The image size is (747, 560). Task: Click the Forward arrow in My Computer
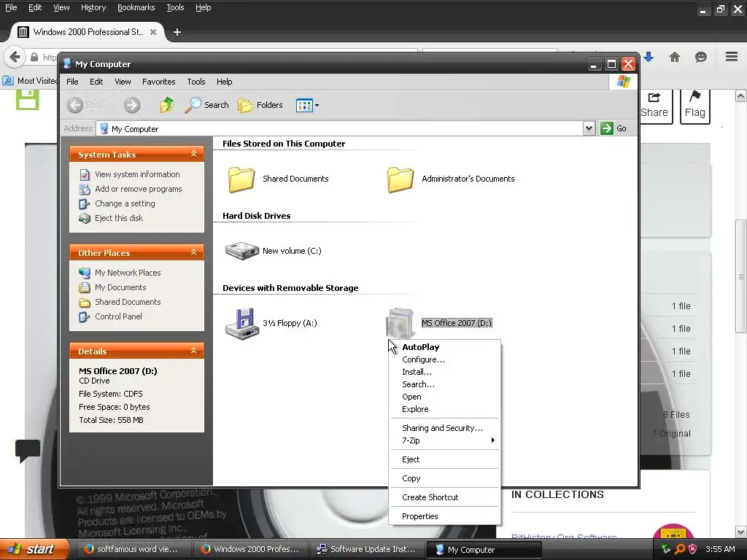tap(132, 105)
